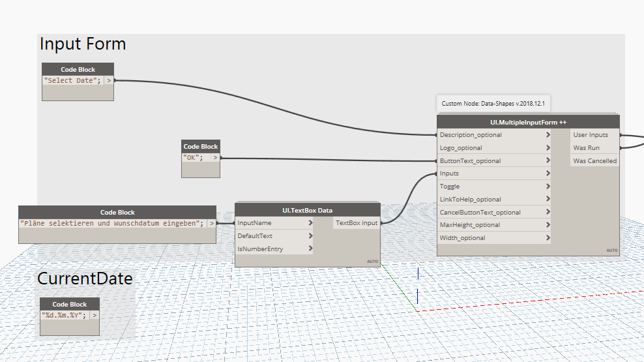Select the TextBox input output port
The height and width of the screenshot is (362, 644).
[357, 222]
